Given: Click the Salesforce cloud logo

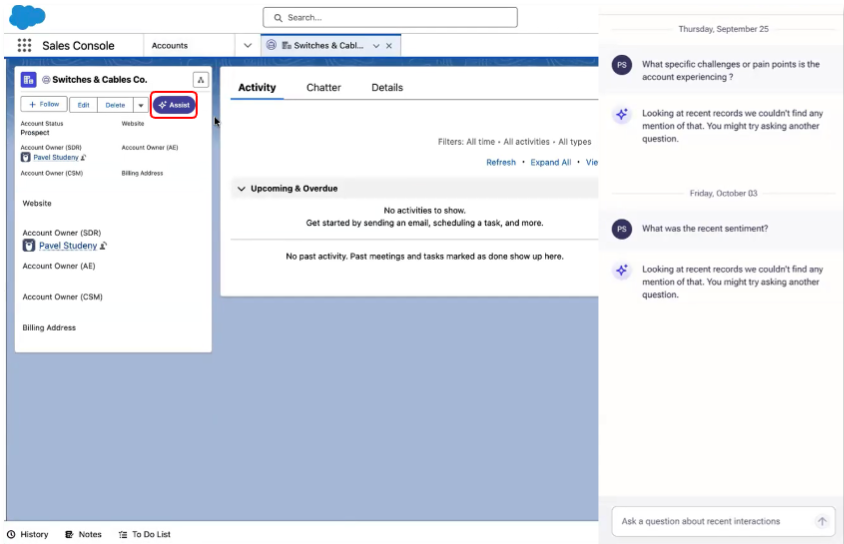Looking at the screenshot, I should [27, 17].
